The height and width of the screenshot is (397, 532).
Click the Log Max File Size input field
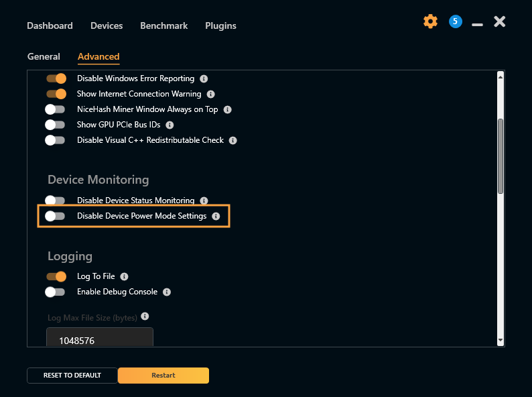[x=99, y=339]
